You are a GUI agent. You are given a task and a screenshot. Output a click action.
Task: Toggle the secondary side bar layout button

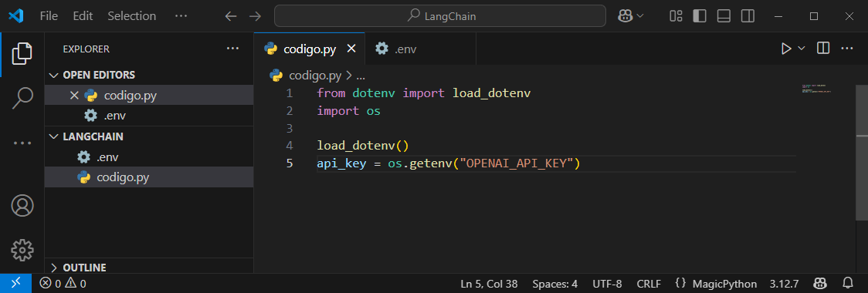click(x=748, y=16)
